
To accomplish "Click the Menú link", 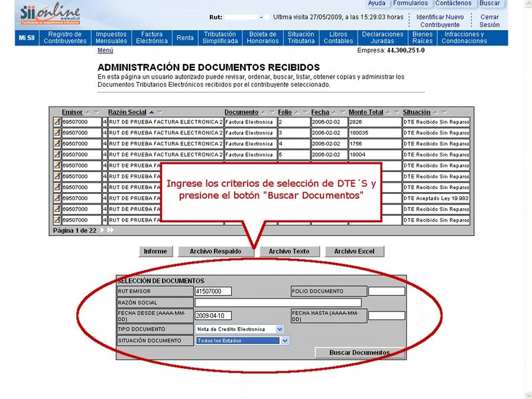I will (105, 50).
